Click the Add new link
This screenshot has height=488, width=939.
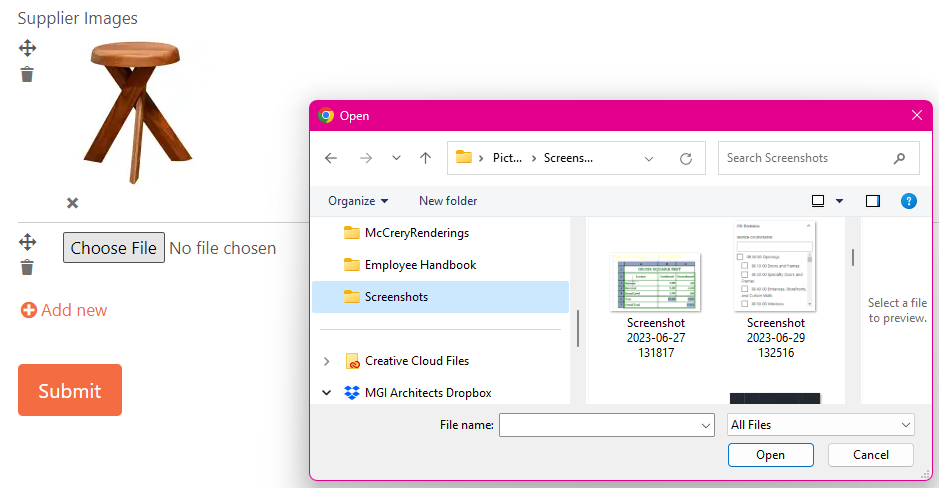point(64,310)
